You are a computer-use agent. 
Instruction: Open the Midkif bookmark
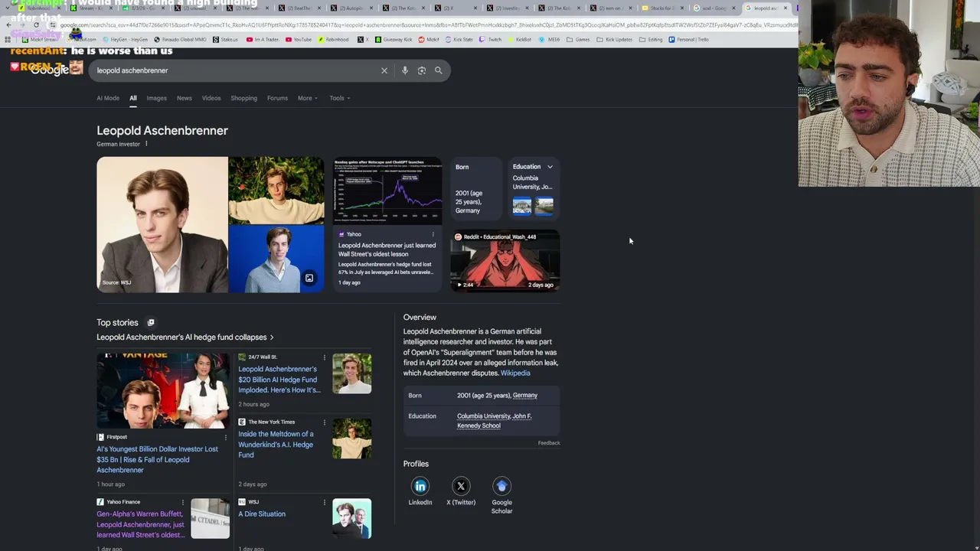point(430,40)
